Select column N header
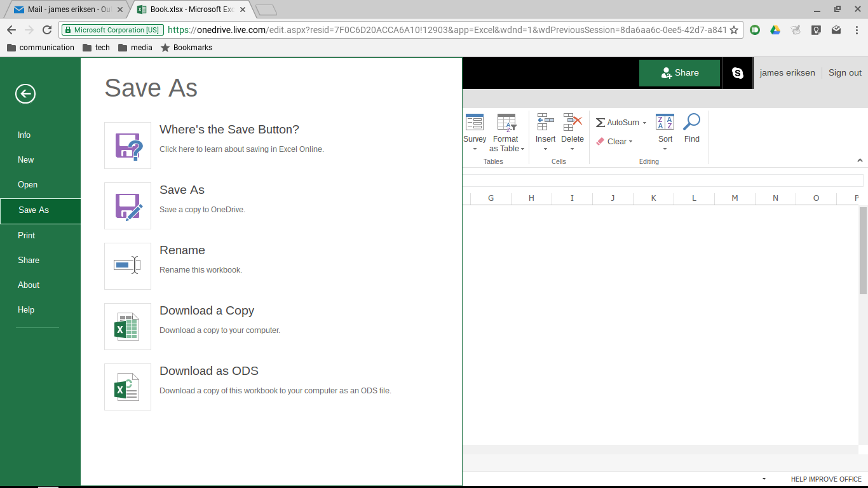This screenshot has height=488, width=868. point(775,198)
